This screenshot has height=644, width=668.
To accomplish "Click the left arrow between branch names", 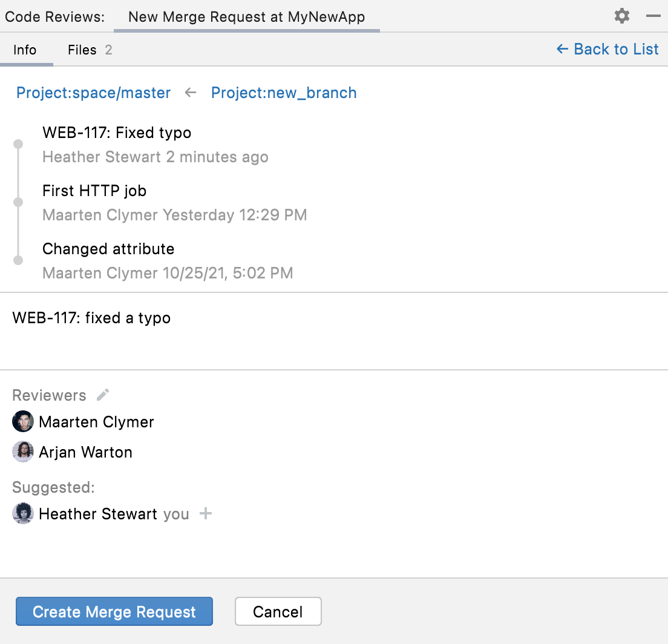I will point(190,93).
